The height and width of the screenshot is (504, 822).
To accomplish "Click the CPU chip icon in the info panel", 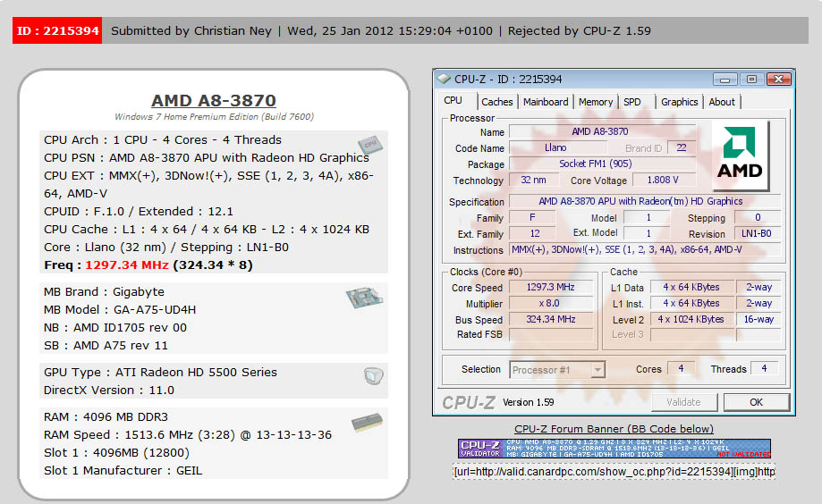I will click(369, 145).
